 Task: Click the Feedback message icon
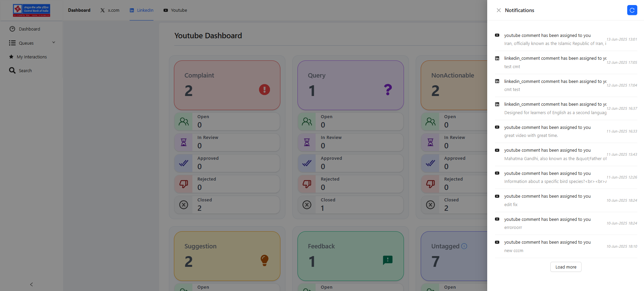tap(388, 260)
